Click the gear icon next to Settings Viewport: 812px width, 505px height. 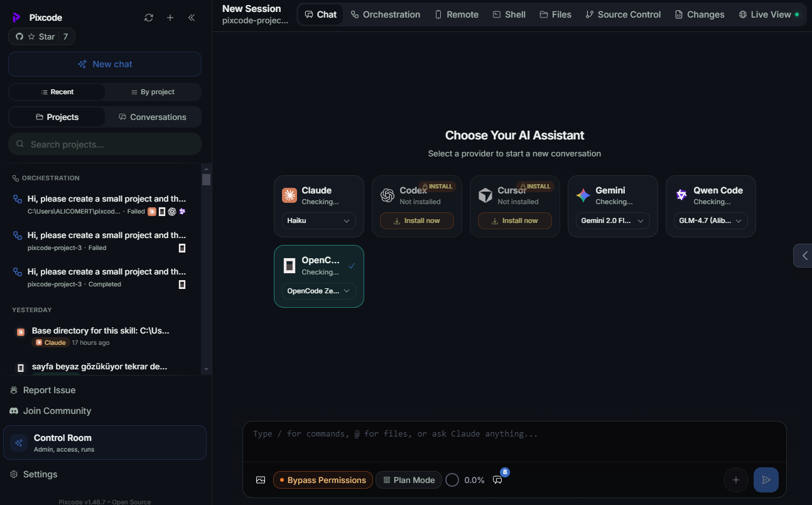point(14,474)
